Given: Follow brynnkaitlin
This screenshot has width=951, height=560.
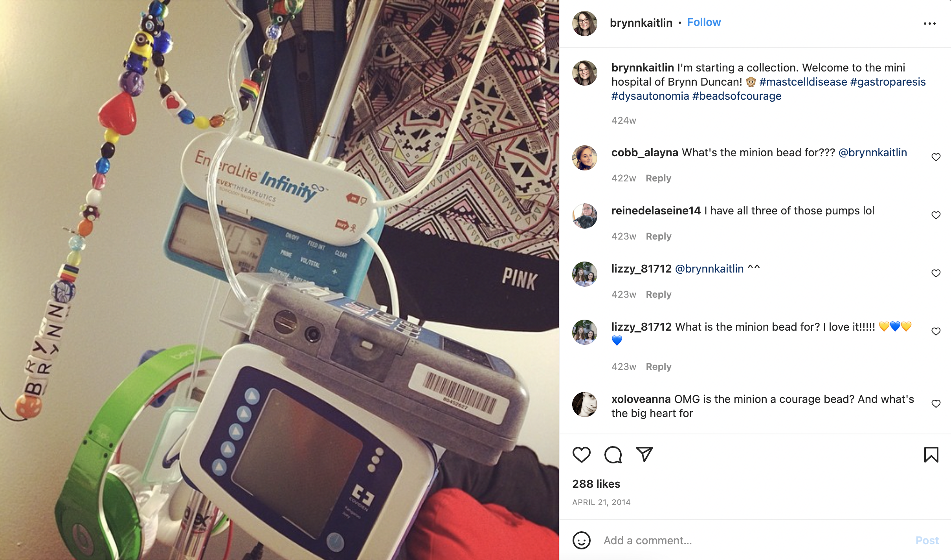Looking at the screenshot, I should (x=704, y=22).
